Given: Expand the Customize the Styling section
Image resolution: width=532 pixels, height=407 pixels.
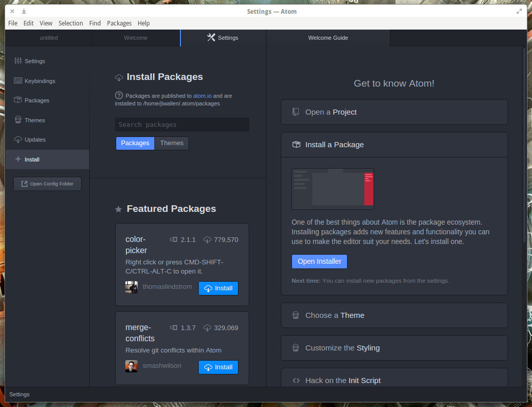Looking at the screenshot, I should coord(394,347).
